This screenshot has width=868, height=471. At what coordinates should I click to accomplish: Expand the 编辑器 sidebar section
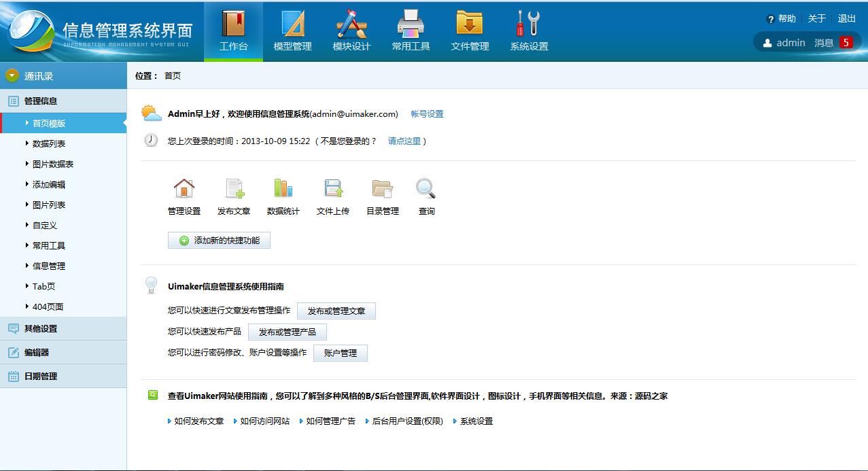pos(37,352)
